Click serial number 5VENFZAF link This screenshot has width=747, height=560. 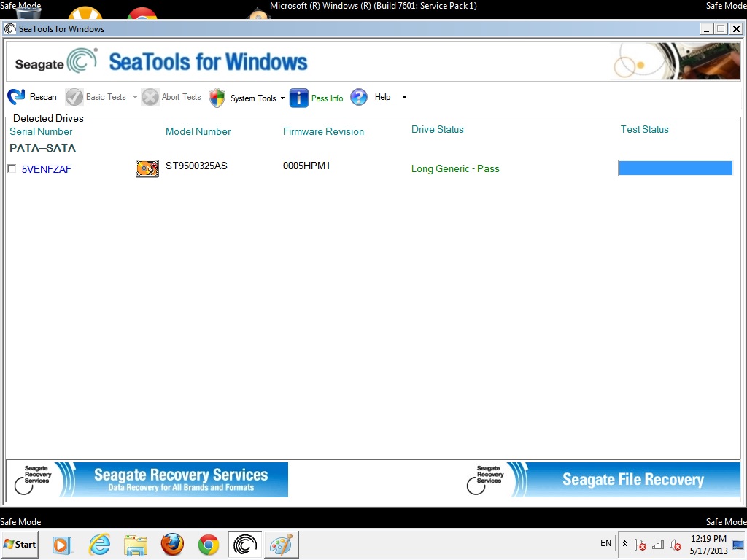click(x=46, y=169)
